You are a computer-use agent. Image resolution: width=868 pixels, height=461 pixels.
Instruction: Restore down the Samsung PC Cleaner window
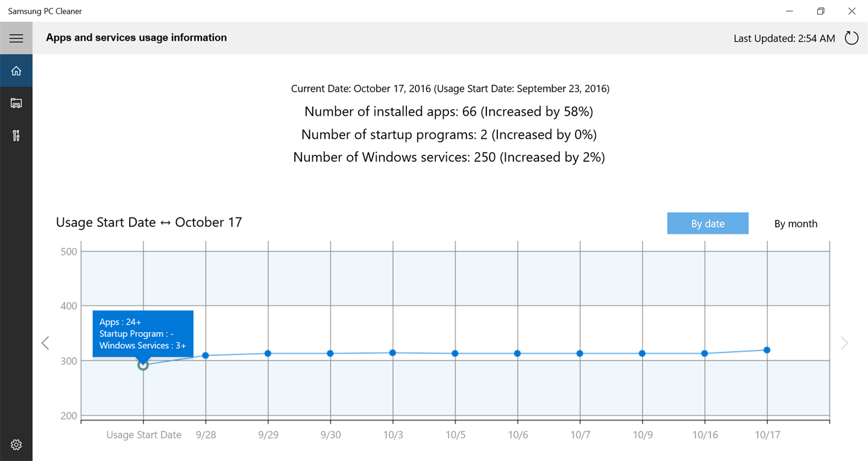coord(820,11)
